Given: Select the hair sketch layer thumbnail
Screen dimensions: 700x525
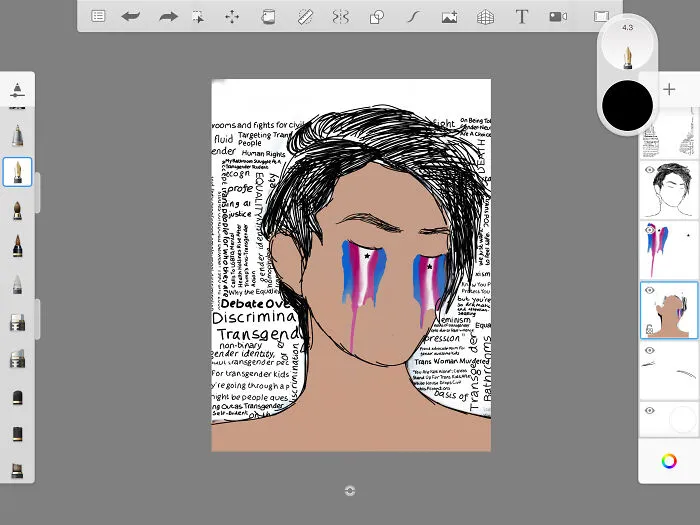Looking at the screenshot, I should (x=669, y=190).
